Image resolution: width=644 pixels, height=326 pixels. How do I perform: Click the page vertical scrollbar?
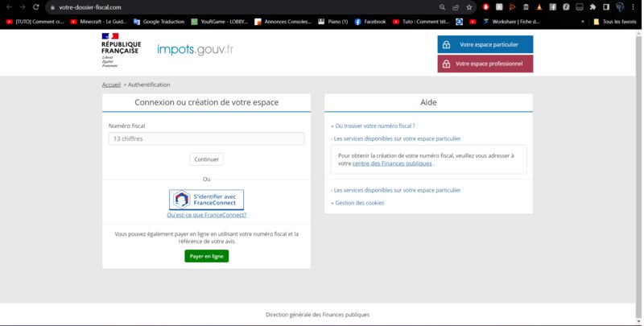coord(638,176)
